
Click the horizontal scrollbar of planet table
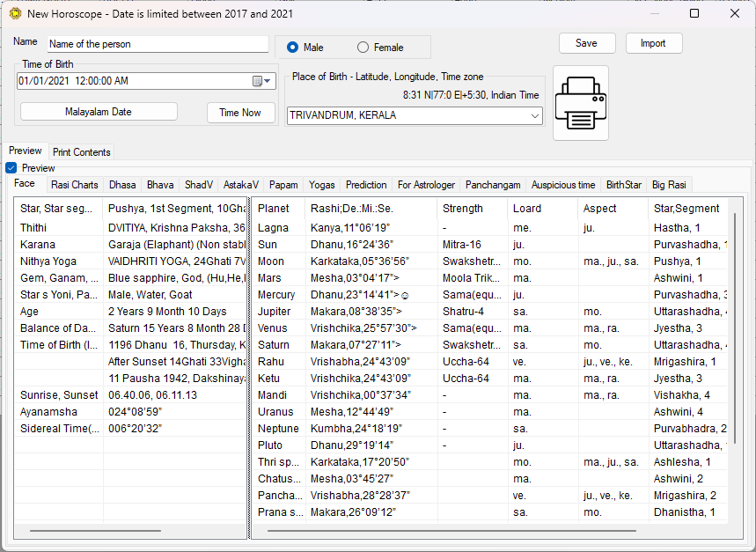click(x=451, y=531)
